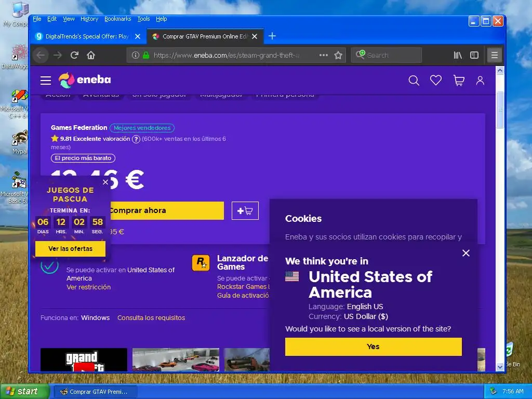
Task: Open the Library bookshelf icon
Action: click(x=458, y=55)
